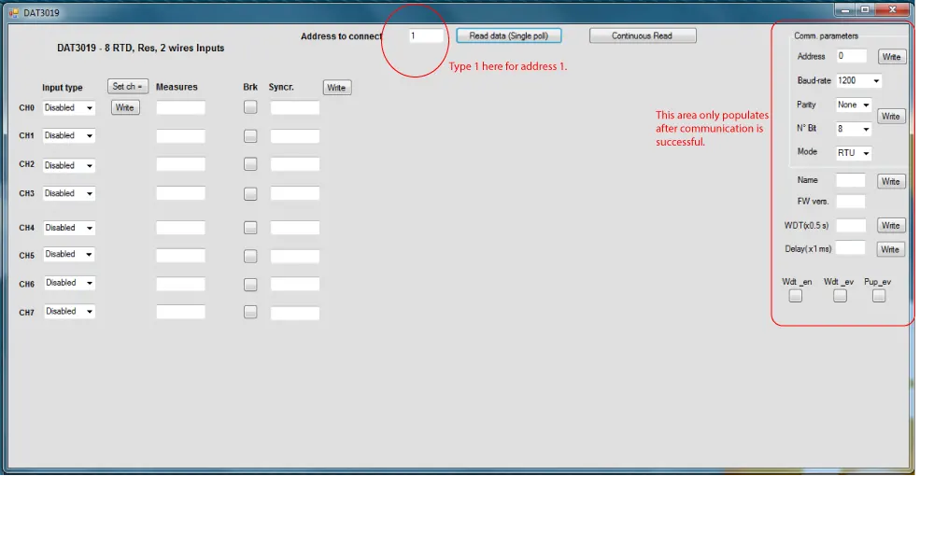Focus the Delay(x1 ms) input field

(x=851, y=248)
